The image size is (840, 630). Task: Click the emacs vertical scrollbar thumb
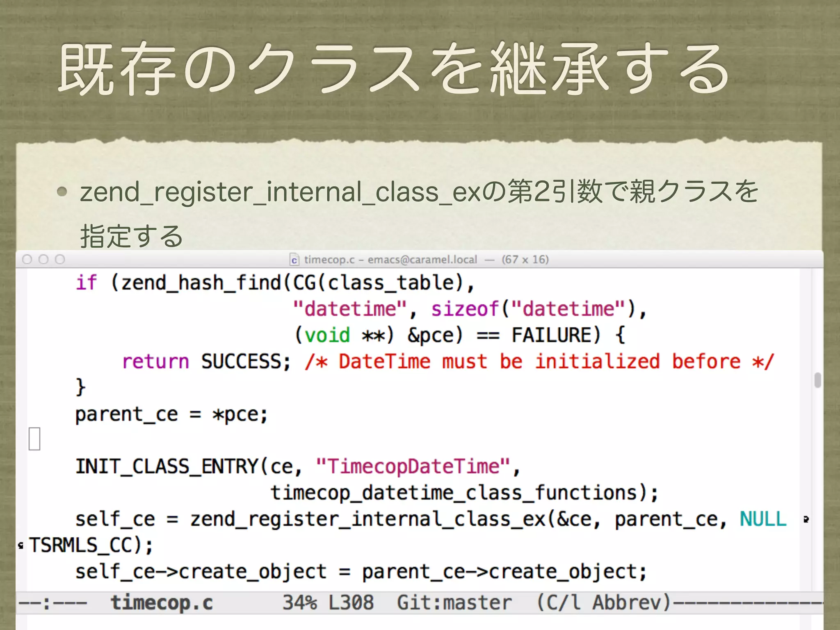click(x=817, y=380)
